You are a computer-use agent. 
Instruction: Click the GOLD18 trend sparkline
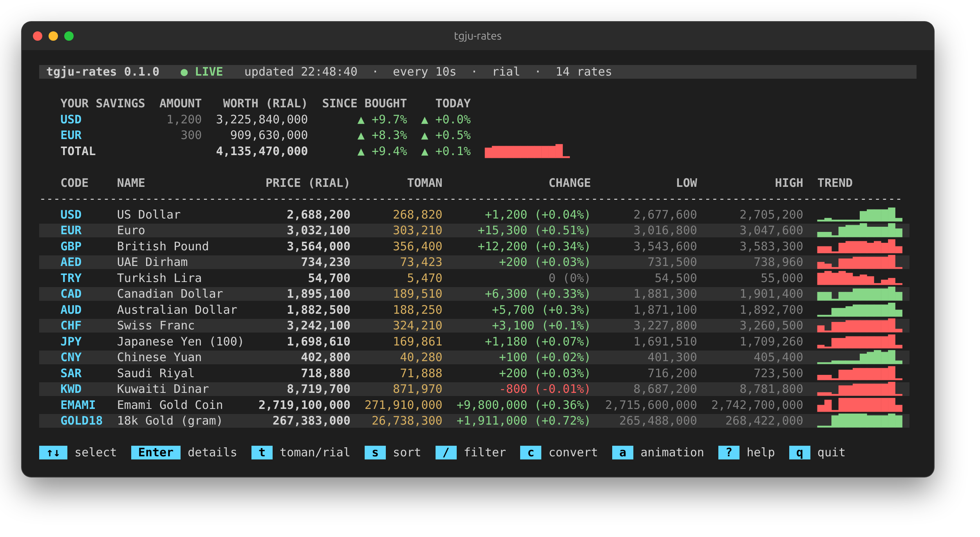[860, 421]
